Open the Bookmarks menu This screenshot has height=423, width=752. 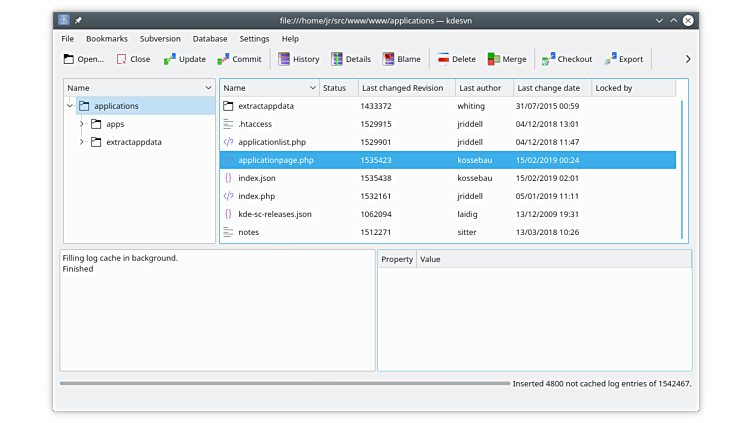click(107, 38)
